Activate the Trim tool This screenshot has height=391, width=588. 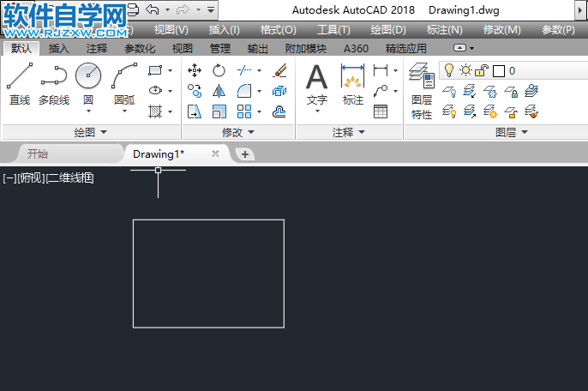pos(244,70)
